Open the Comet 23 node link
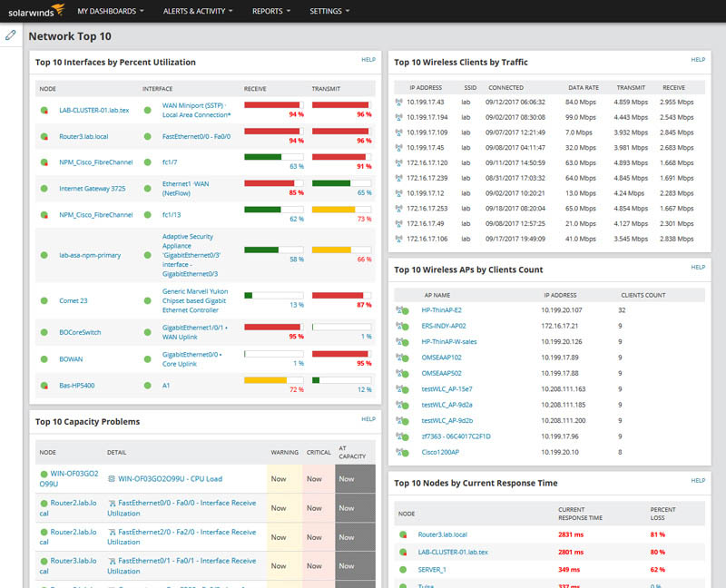 click(x=74, y=300)
